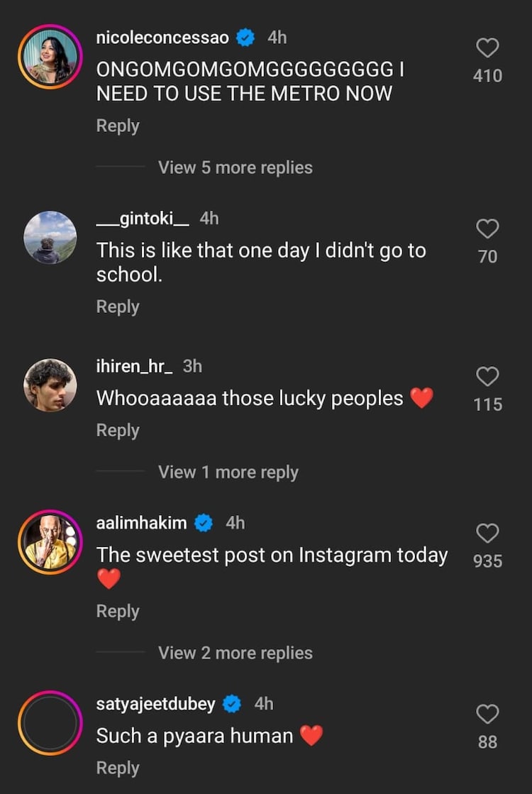Reply to __gintoki__'s school comment
Viewport: 532px width, 794px height.
(118, 307)
